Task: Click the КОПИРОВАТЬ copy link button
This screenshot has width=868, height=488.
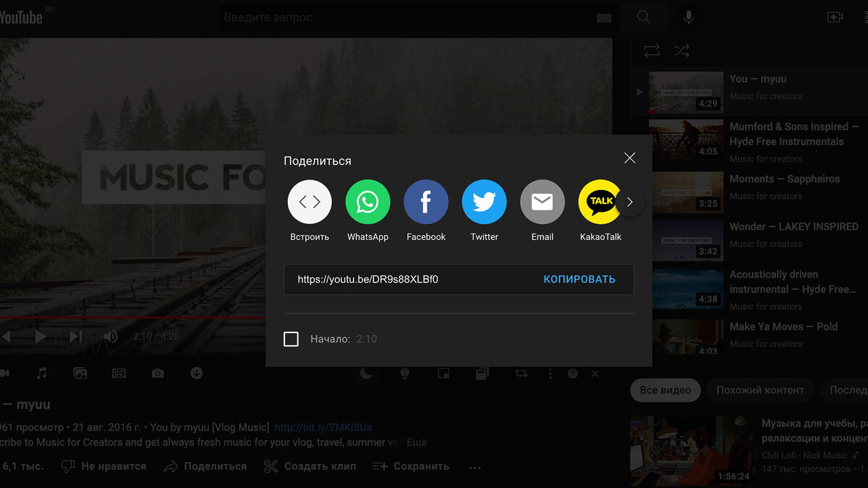Action: pyautogui.click(x=579, y=279)
